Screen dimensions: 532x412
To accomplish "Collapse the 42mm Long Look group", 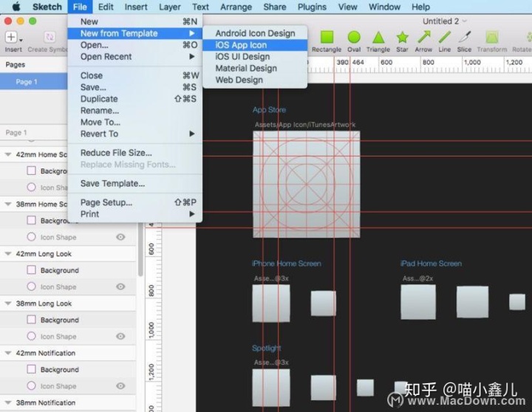I will click(8, 254).
